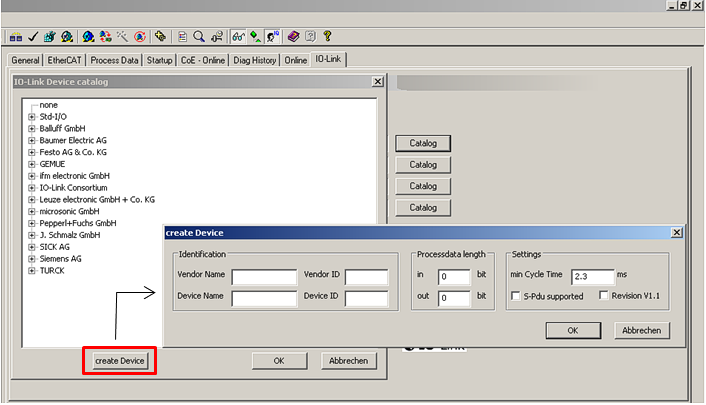Viewport: 706px width, 405px height.
Task: Toggle the glasses Show Online Data icon
Action: pos(238,36)
